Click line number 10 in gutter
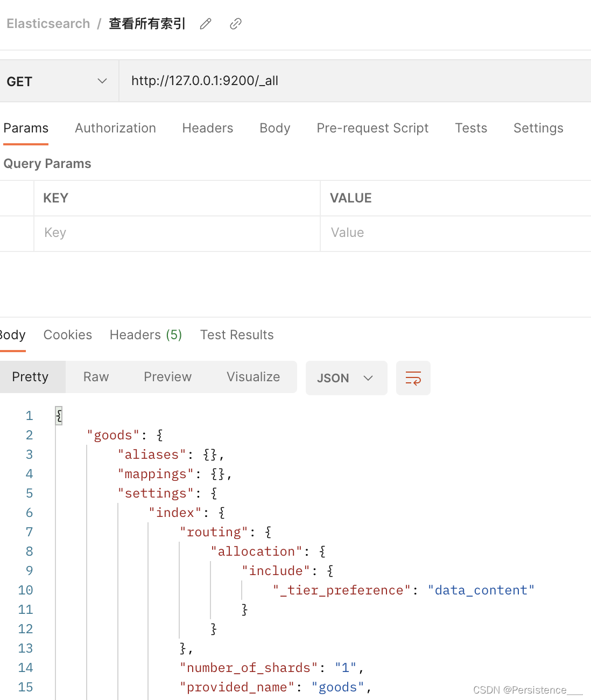 25,590
